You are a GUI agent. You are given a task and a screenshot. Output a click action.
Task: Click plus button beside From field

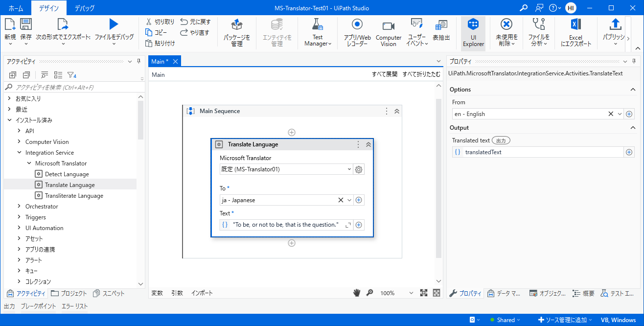tap(629, 114)
